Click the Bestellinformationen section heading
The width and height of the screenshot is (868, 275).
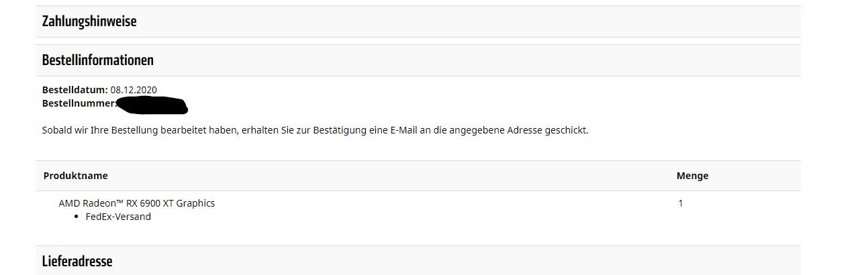click(x=98, y=60)
